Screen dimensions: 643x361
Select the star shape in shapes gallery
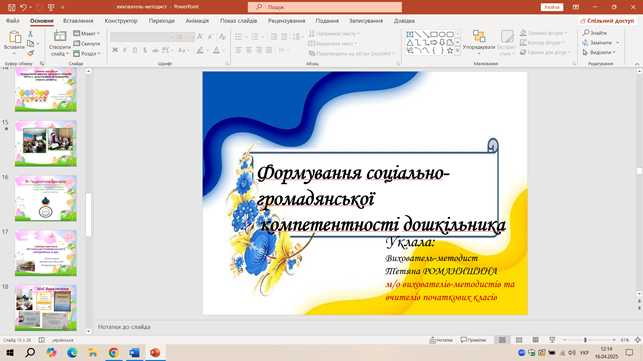(x=450, y=51)
